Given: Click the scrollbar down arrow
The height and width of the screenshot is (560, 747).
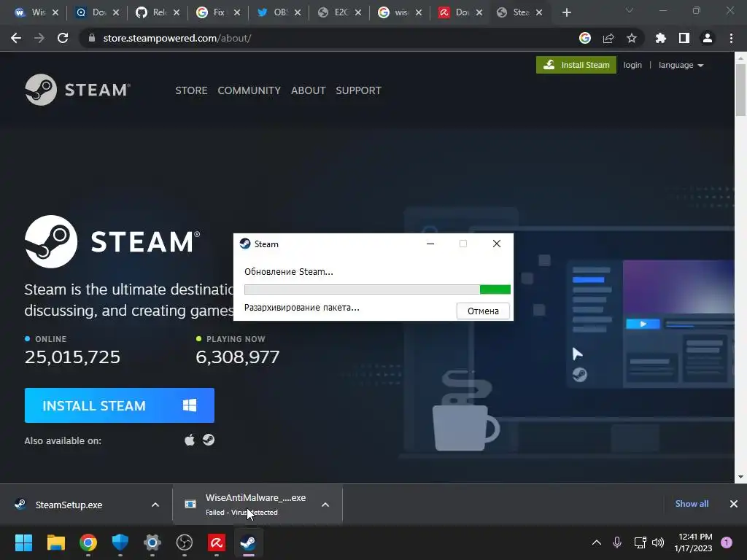Looking at the screenshot, I should click(740, 477).
